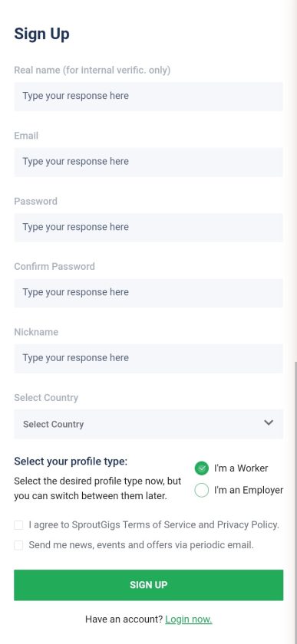The width and height of the screenshot is (297, 644).
Task: Click the Real name input field
Action: coord(149,96)
